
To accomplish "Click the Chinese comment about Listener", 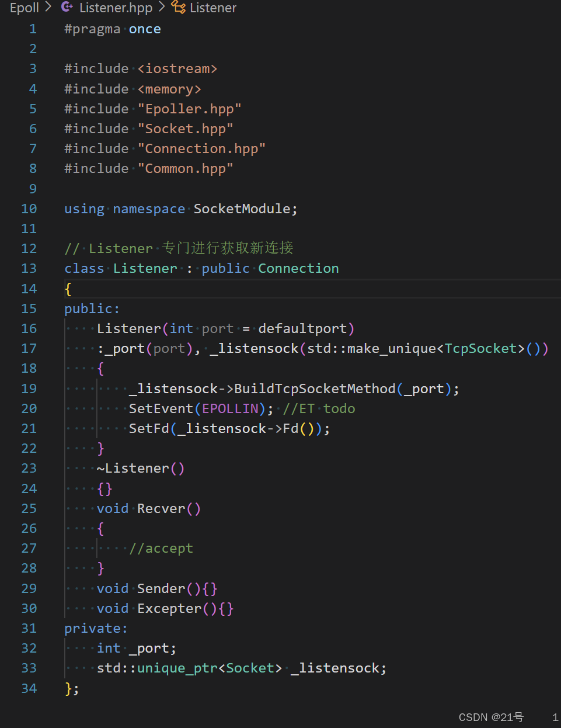I will tap(179, 248).
